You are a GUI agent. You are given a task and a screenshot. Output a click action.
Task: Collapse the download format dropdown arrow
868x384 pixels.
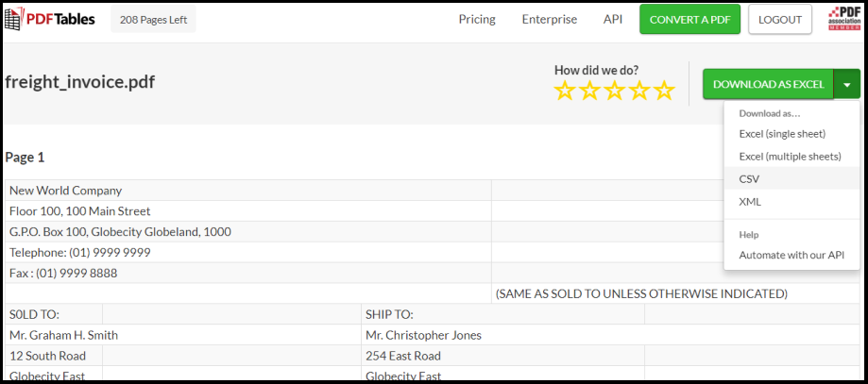(x=847, y=84)
